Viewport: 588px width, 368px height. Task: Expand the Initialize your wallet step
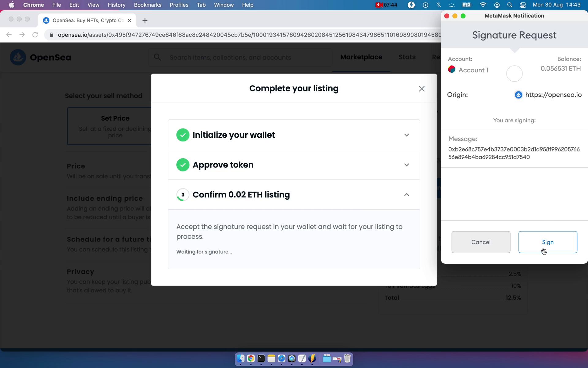[x=406, y=135]
